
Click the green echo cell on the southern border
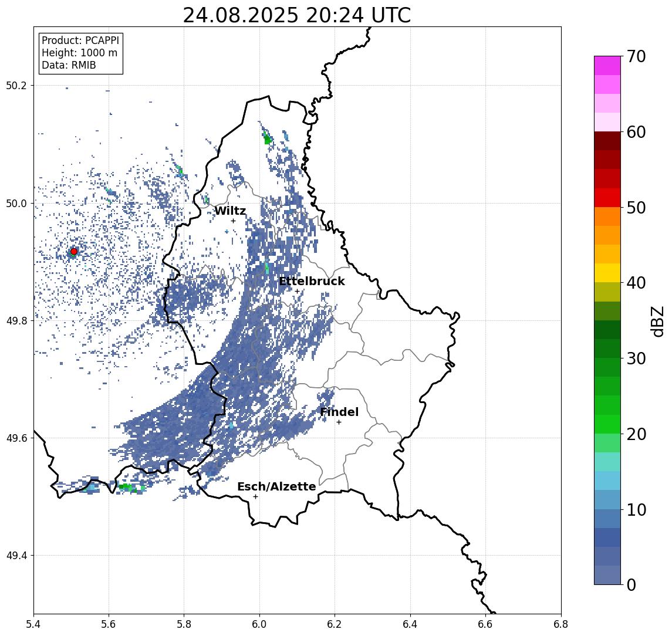[127, 487]
